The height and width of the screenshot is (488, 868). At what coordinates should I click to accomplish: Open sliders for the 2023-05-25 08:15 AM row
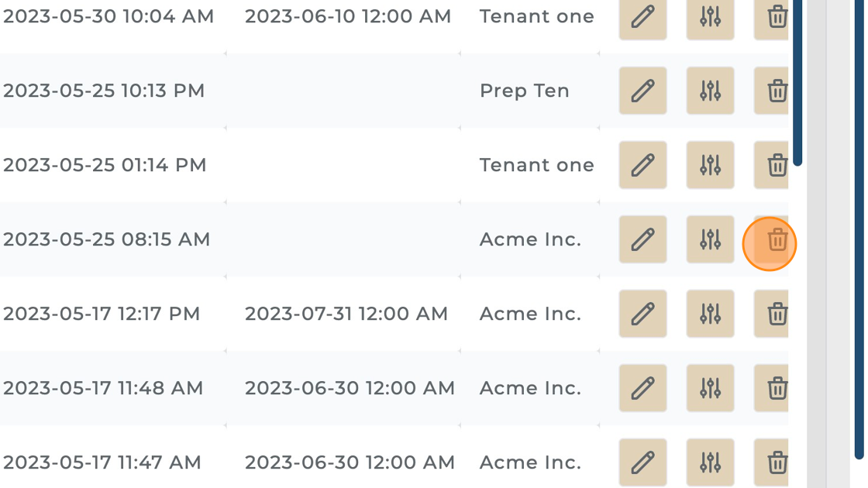pos(710,239)
